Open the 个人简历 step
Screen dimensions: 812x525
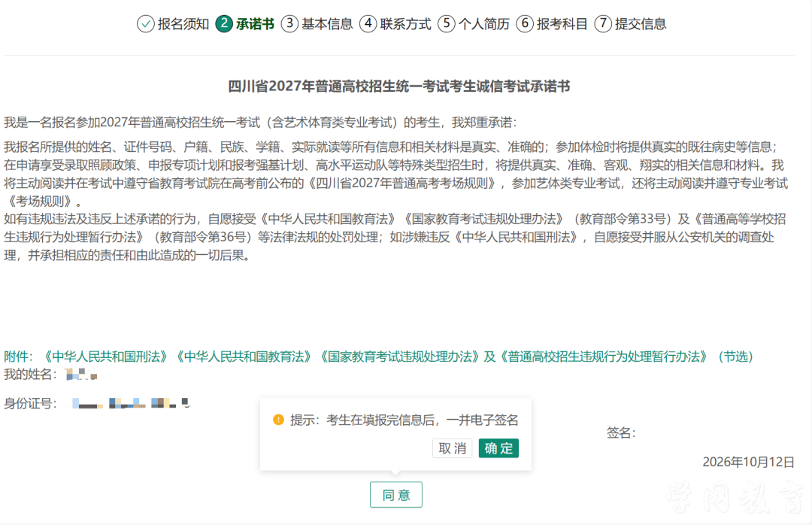(483, 24)
